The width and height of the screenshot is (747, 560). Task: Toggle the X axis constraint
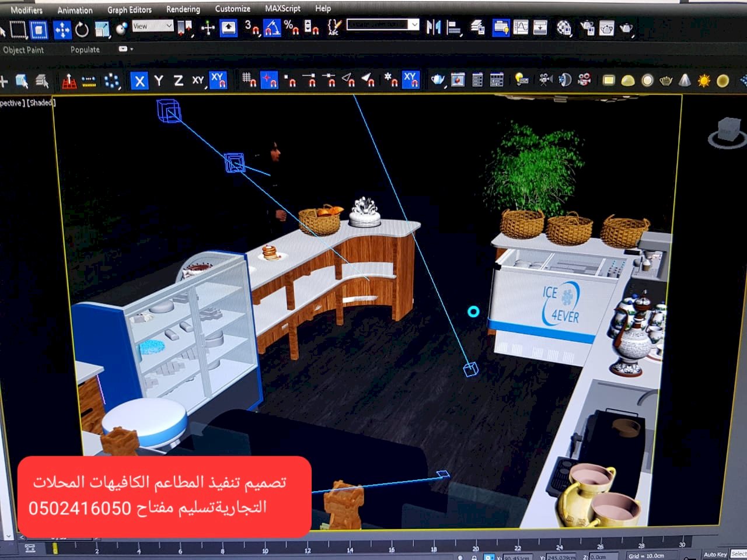pyautogui.click(x=139, y=80)
